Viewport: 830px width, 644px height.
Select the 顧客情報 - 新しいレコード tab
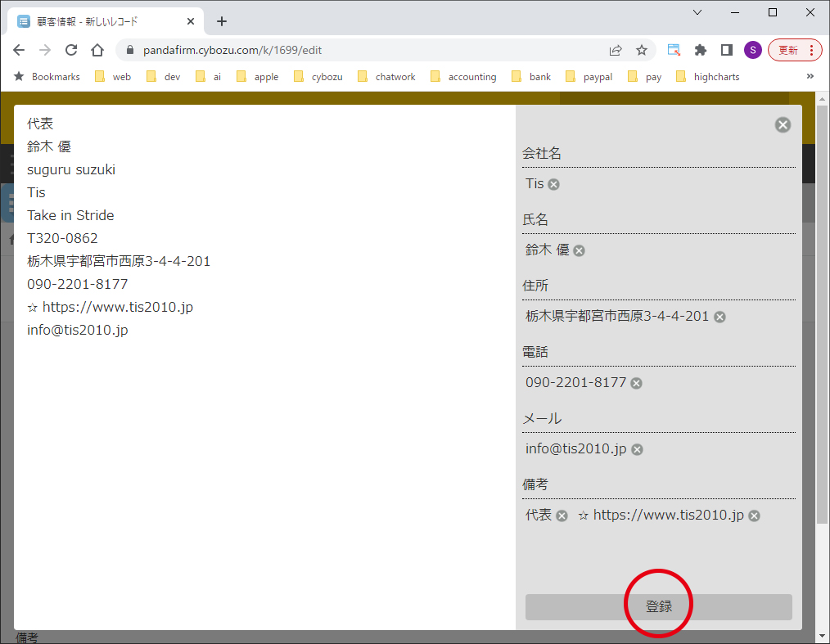pos(106,21)
